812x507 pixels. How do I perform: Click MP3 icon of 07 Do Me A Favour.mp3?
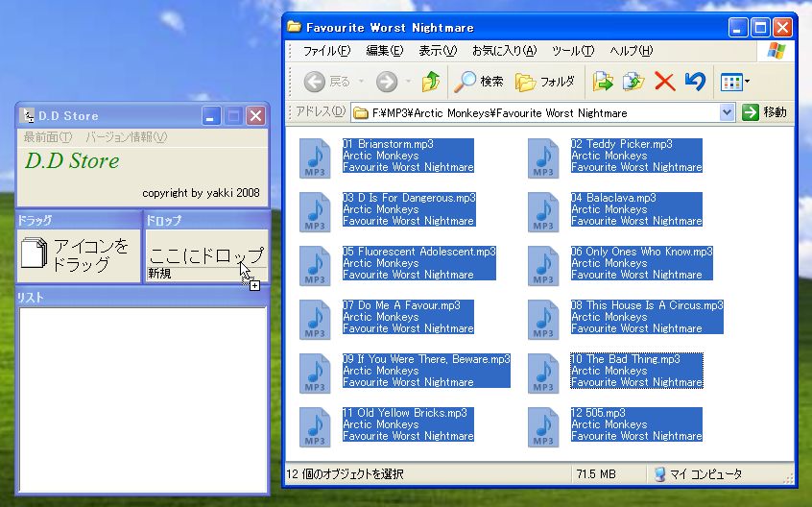coord(315,320)
